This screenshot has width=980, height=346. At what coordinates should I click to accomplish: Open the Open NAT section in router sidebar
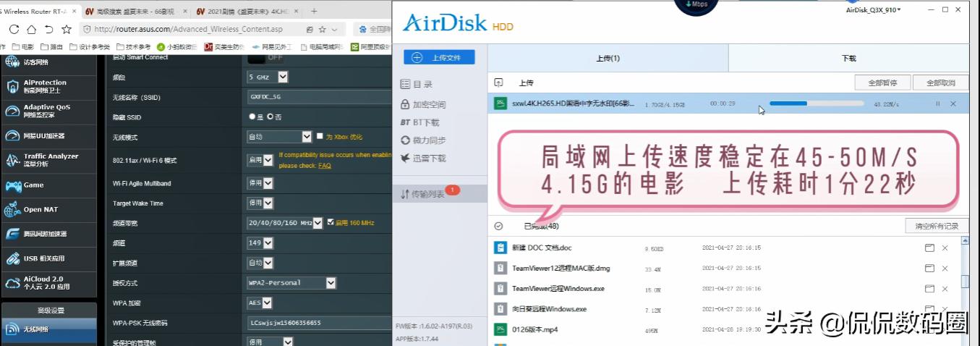48,209
